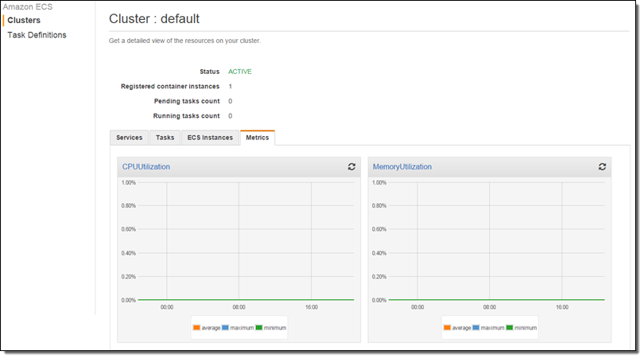The height and width of the screenshot is (359, 644).
Task: Switch to the Services tab
Action: tap(129, 138)
